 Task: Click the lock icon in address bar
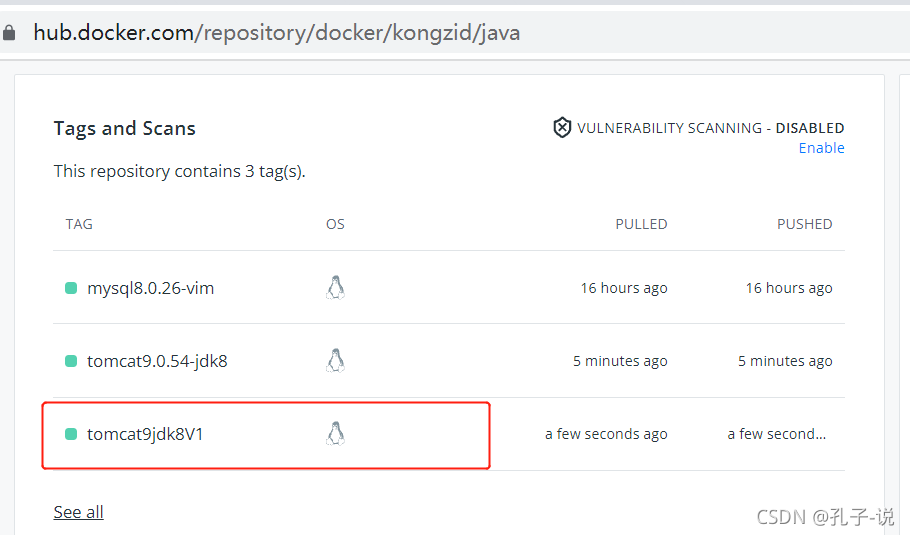tap(9, 32)
